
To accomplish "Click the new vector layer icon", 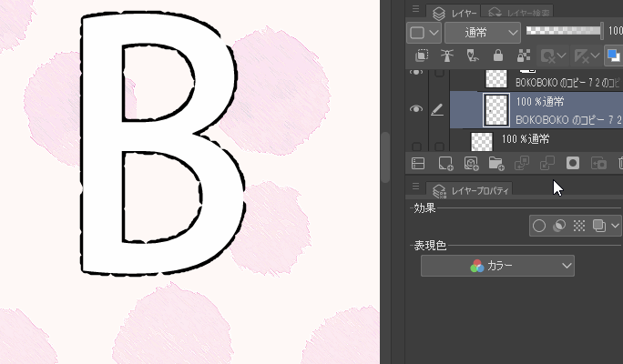I will tap(471, 164).
